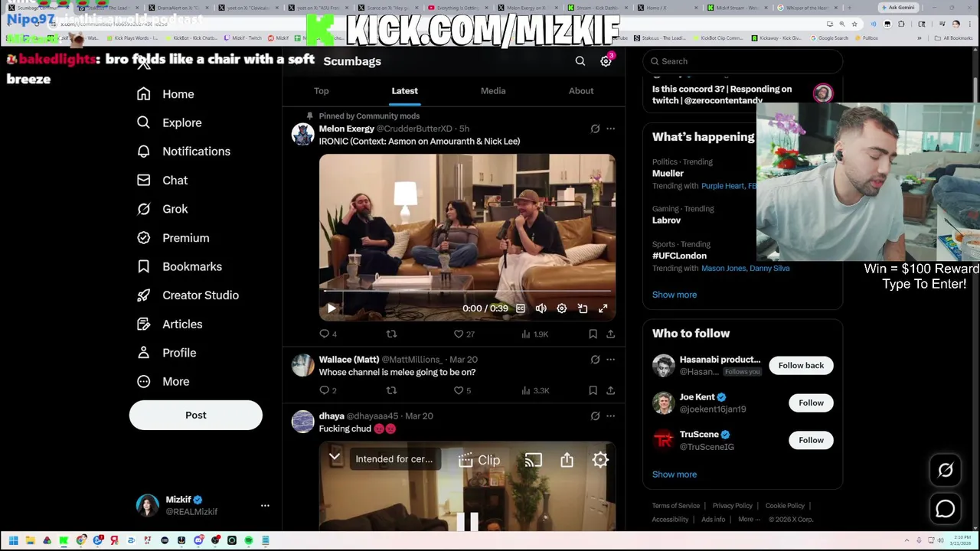Open the Mueller trending topic
980x551 pixels.
(668, 174)
